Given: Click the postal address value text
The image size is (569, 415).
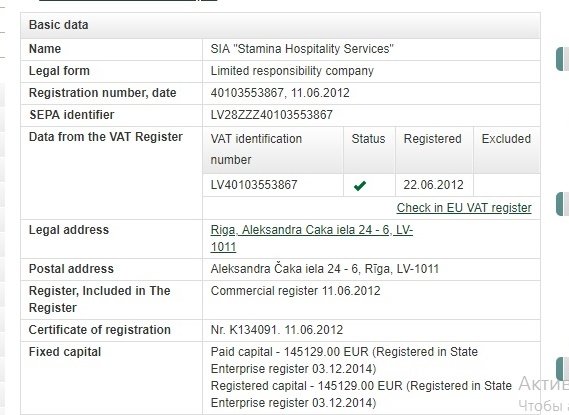Looking at the screenshot, I should coord(325,269).
